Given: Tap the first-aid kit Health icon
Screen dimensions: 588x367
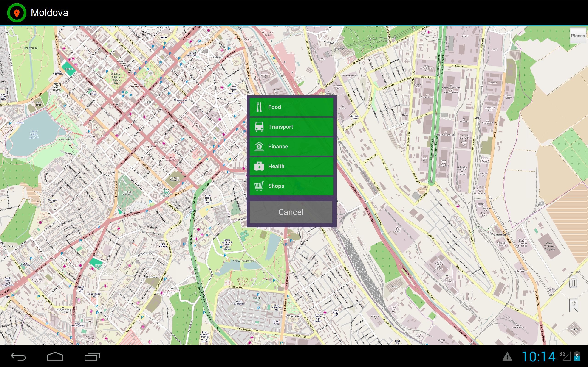Looking at the screenshot, I should click(259, 166).
